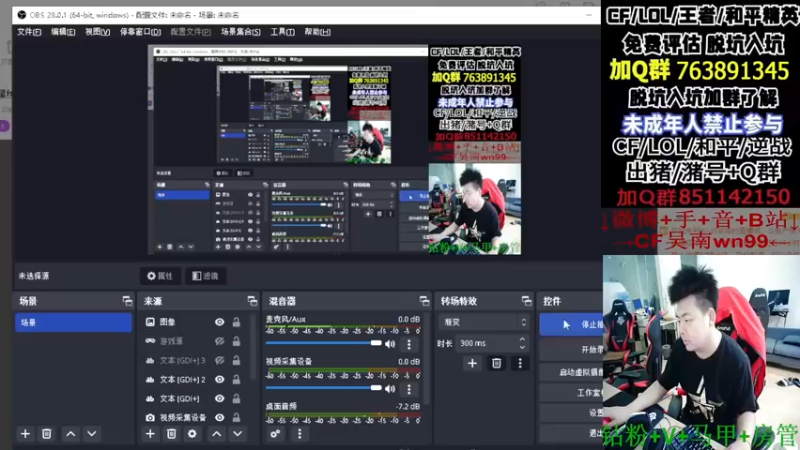Move source up with arrow
The image size is (800, 450).
[x=216, y=434]
